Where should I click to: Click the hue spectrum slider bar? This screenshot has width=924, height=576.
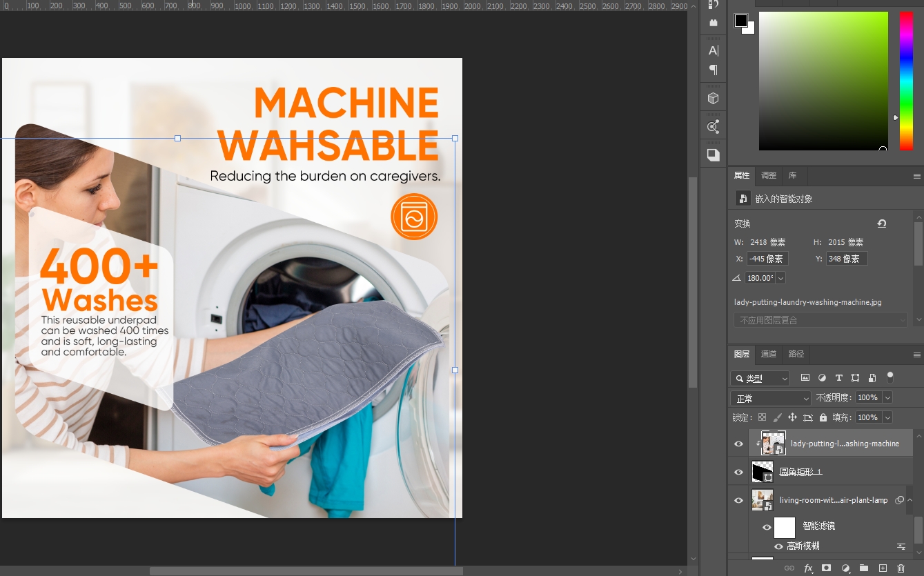click(x=905, y=81)
